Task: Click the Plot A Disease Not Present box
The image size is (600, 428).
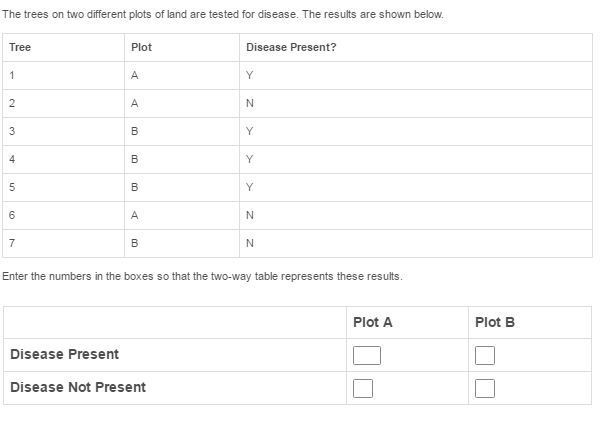Action: 363,388
